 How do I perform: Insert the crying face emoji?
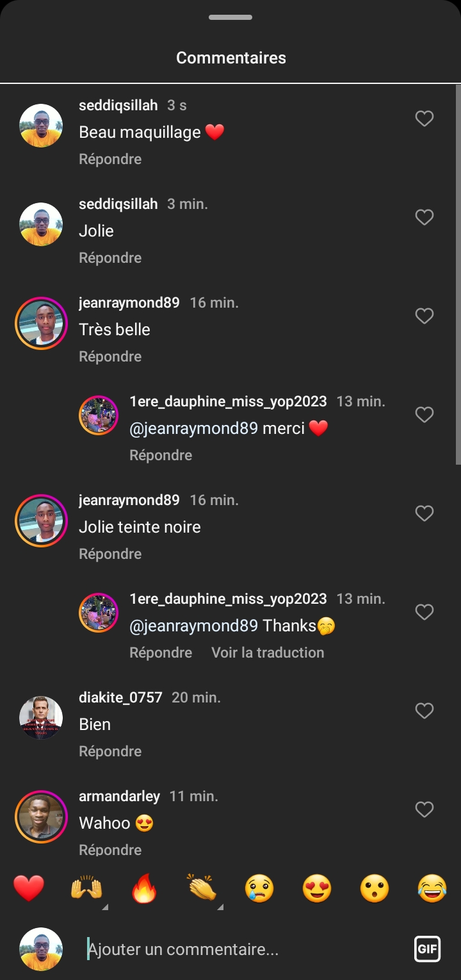pos(259,889)
